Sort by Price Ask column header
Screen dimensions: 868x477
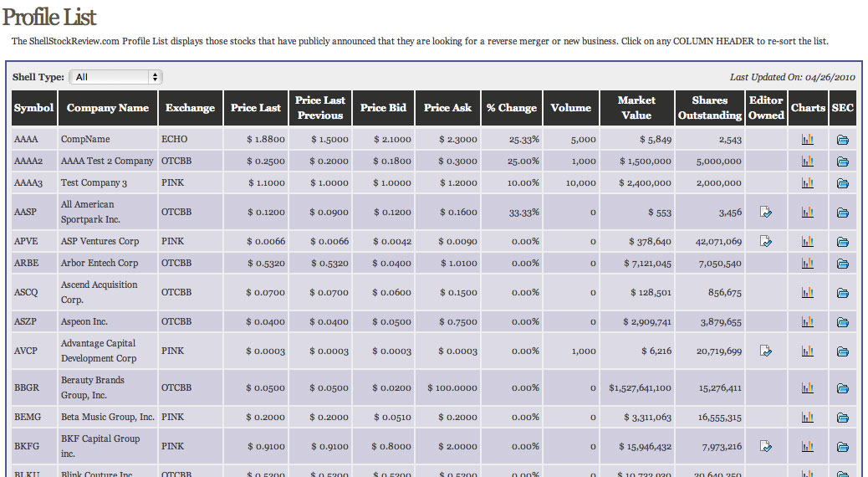pyautogui.click(x=448, y=108)
